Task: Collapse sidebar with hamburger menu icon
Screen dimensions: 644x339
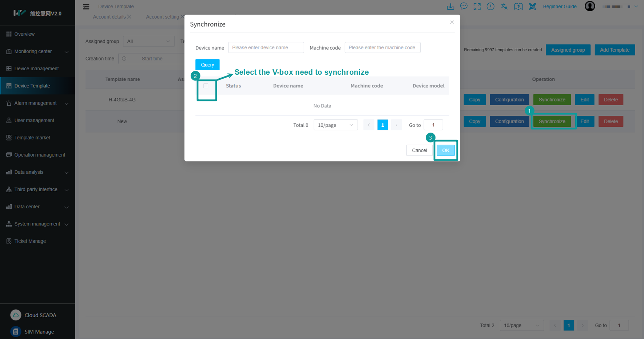Action: point(86,7)
